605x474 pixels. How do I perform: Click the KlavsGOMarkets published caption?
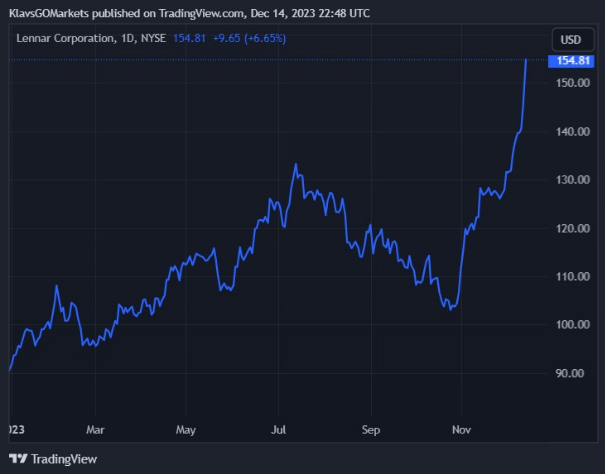click(189, 13)
